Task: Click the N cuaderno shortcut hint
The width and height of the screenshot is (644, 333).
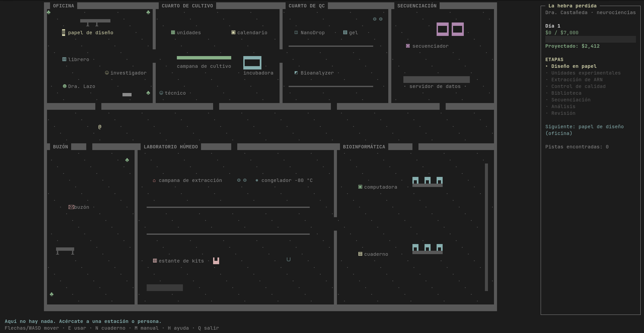Action: point(110,328)
